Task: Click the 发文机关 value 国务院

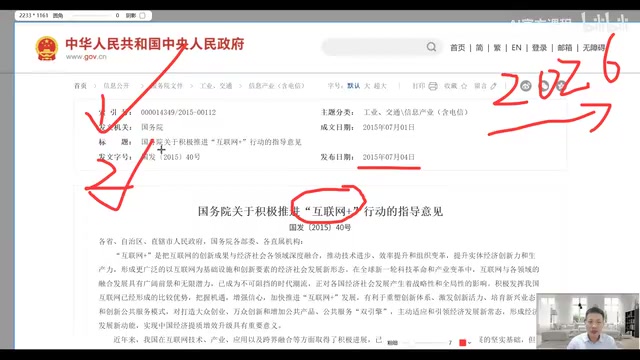Action: click(152, 127)
